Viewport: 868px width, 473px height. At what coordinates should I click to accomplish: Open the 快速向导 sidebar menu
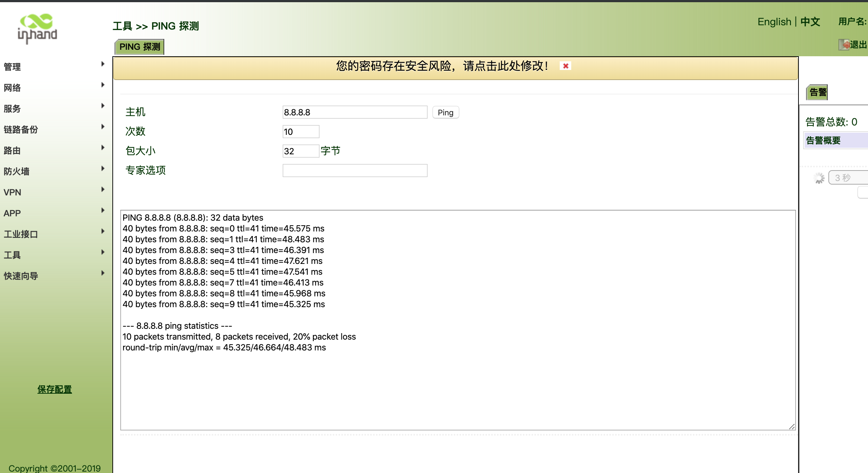click(21, 276)
